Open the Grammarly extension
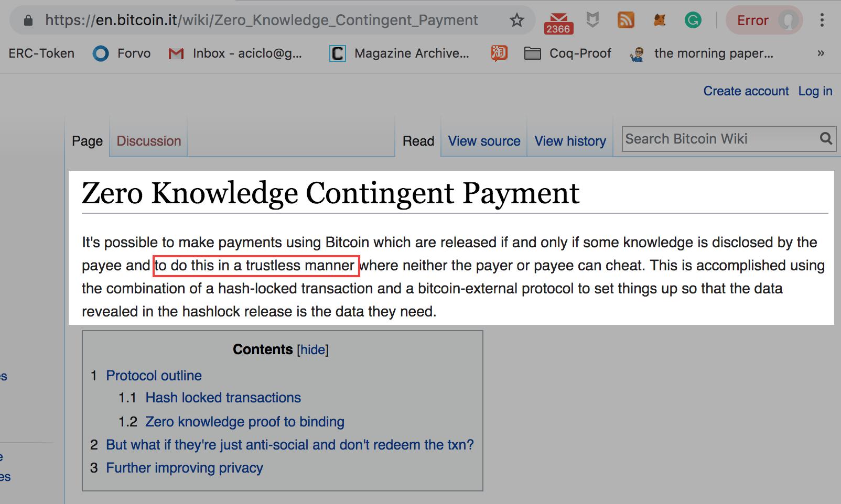Viewport: 841px width, 504px height. tap(693, 20)
